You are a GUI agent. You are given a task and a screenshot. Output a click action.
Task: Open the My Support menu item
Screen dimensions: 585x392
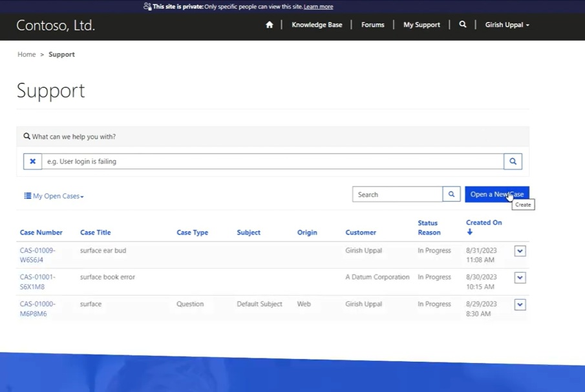421,25
